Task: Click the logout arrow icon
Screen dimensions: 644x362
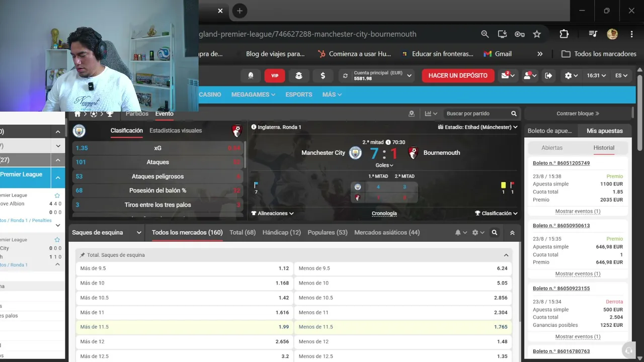Action: pyautogui.click(x=548, y=75)
